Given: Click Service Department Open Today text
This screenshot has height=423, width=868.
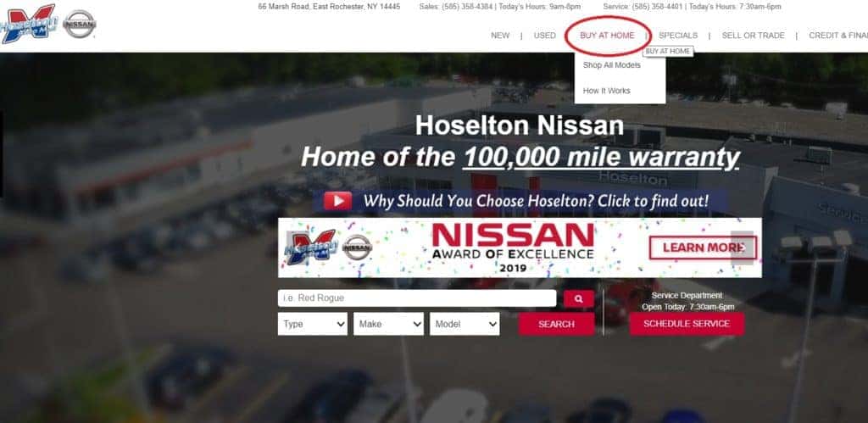Looking at the screenshot, I should [x=687, y=301].
